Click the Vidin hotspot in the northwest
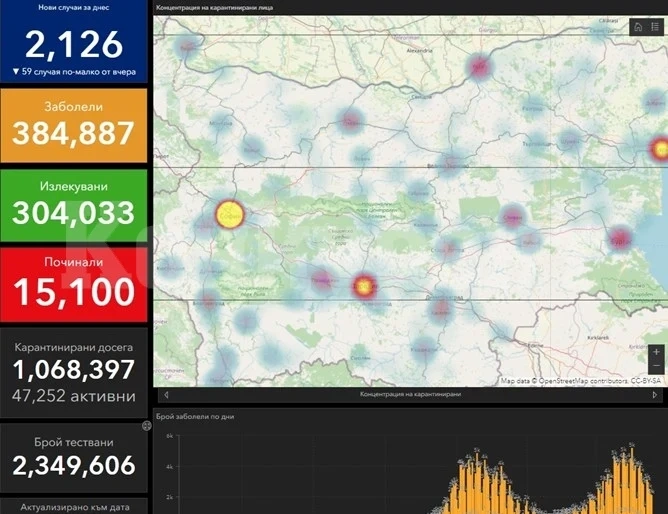668x514 pixels. pyautogui.click(x=187, y=47)
